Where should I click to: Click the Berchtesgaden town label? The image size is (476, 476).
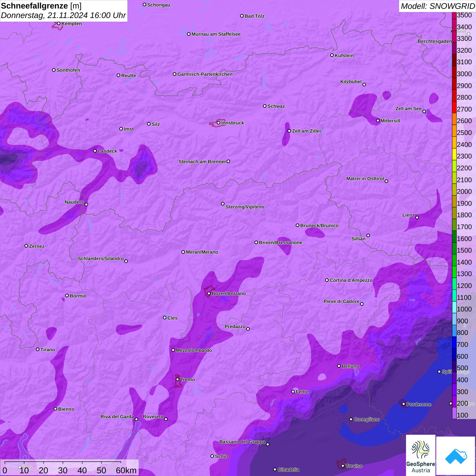click(x=435, y=41)
